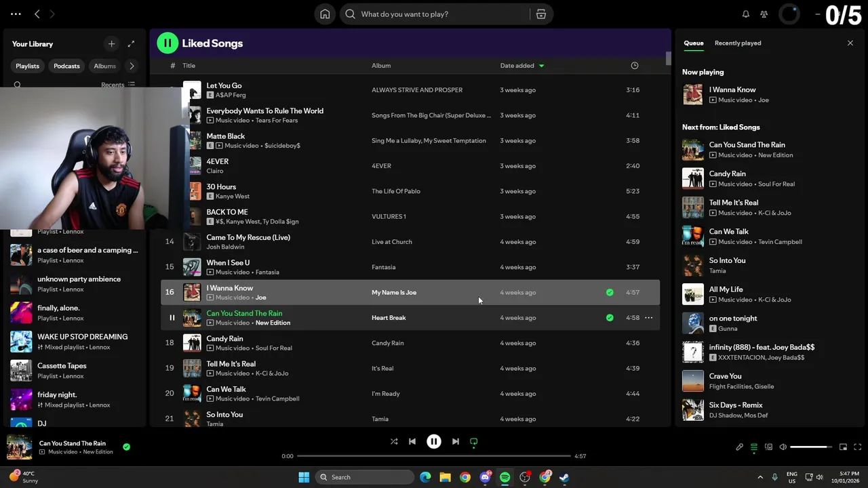The image size is (868, 488).
Task: Go to Spotify Home
Action: tap(325, 14)
